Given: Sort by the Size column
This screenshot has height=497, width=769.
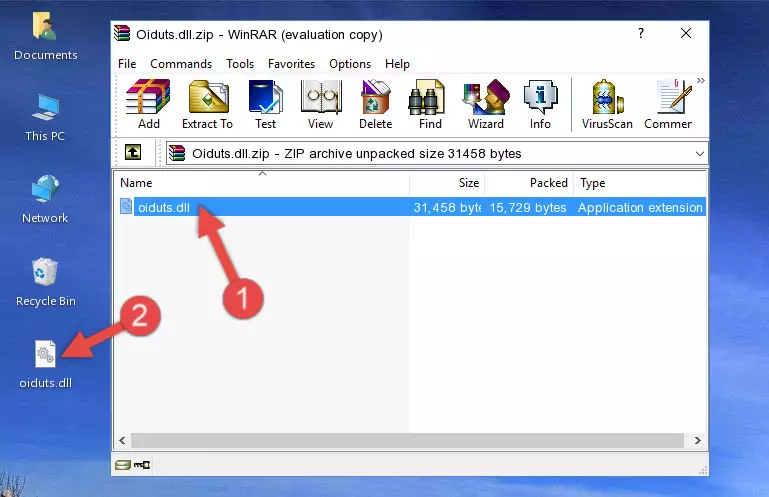Looking at the screenshot, I should 447,183.
